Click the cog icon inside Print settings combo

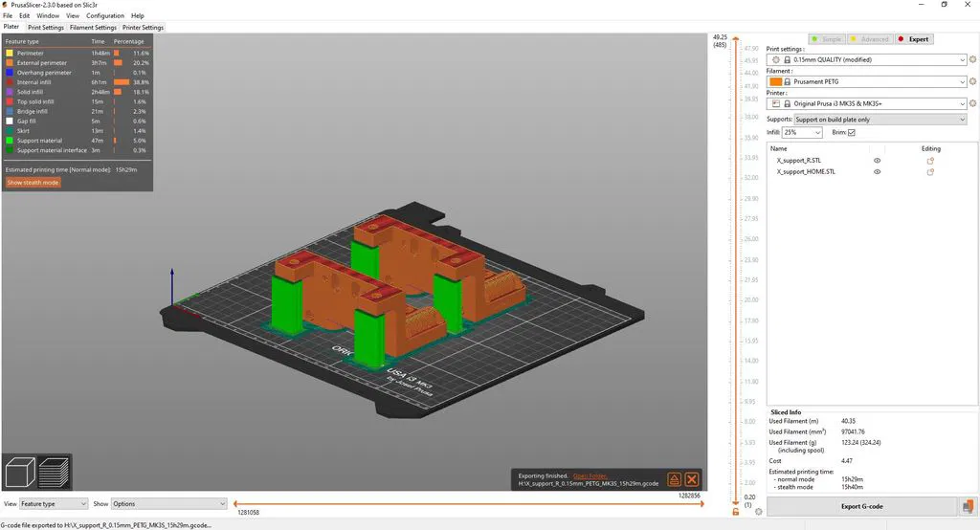775,60
